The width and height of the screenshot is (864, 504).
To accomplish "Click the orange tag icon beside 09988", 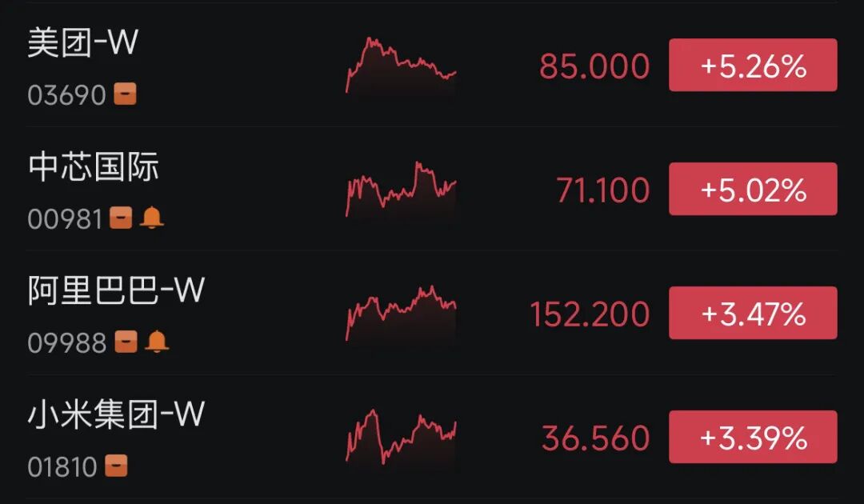I will coord(126,342).
